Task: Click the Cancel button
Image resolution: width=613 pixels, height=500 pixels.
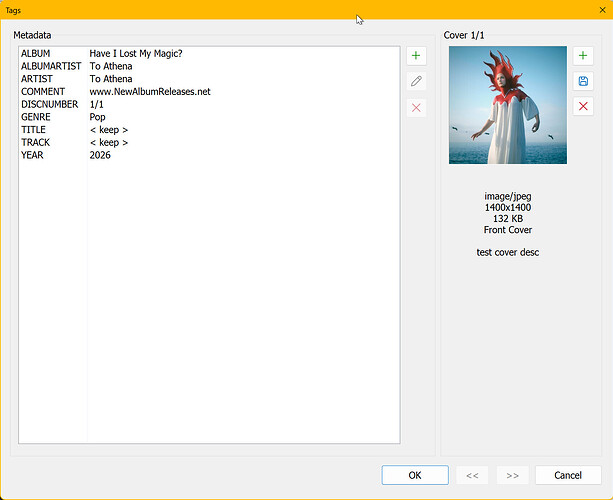Action: point(568,475)
